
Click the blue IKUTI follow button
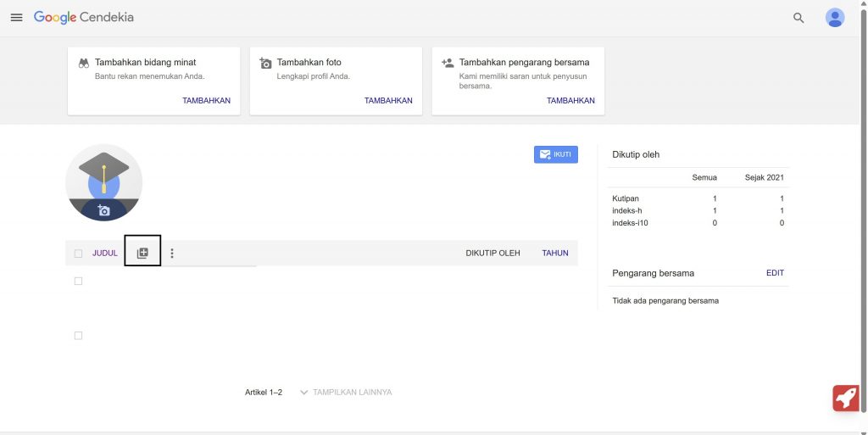tap(556, 154)
